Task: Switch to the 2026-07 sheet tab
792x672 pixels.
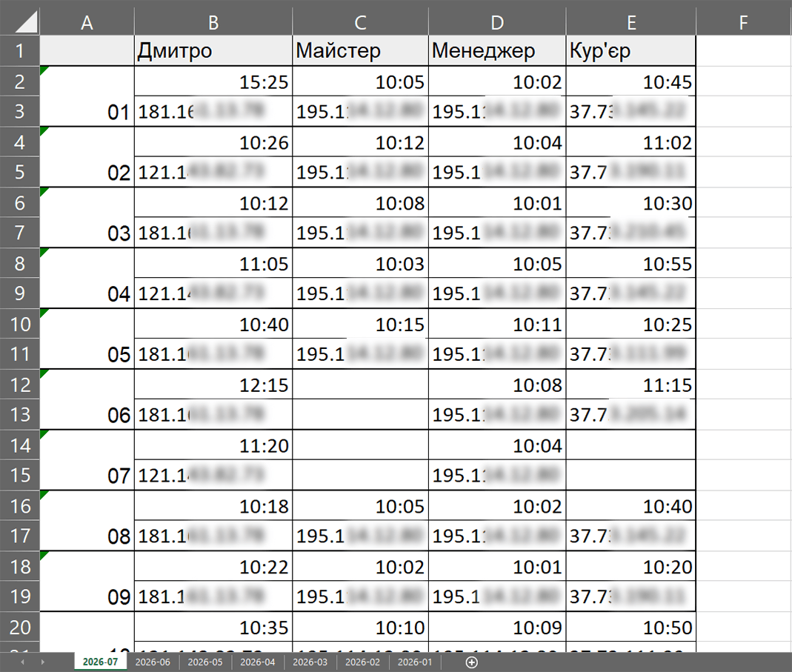Action: click(x=100, y=662)
